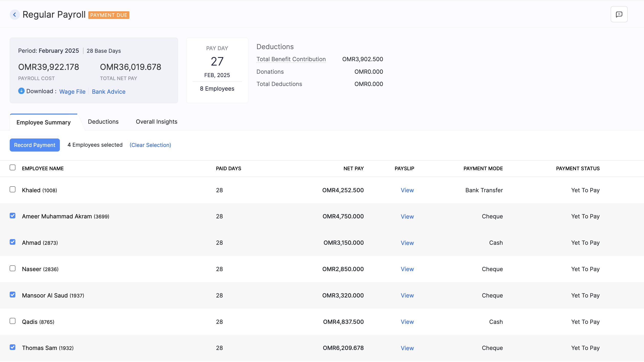This screenshot has width=644, height=362.
Task: Select Khaled's row checkbox
Action: pos(13,190)
